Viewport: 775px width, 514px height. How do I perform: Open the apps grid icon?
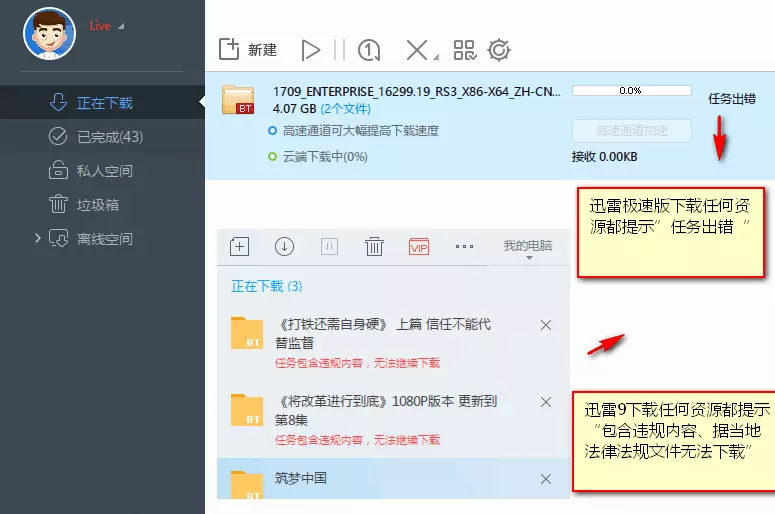tap(465, 50)
